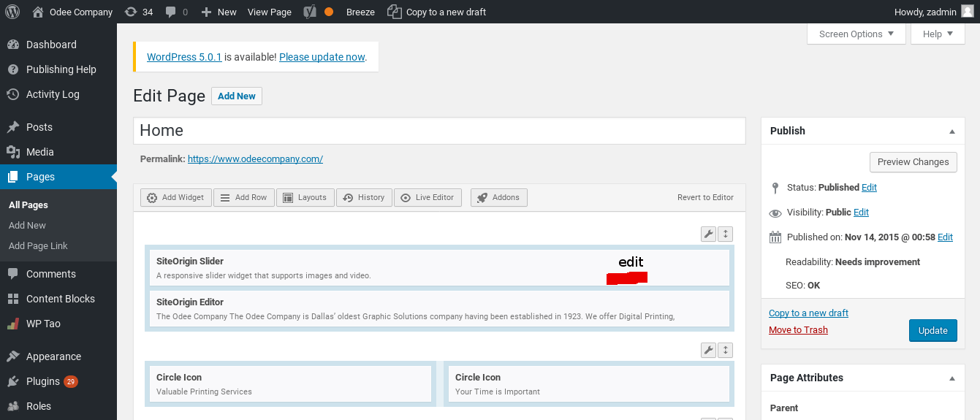Click View Page in the admin bar
Image resolution: width=980 pixels, height=420 pixels.
coord(270,12)
